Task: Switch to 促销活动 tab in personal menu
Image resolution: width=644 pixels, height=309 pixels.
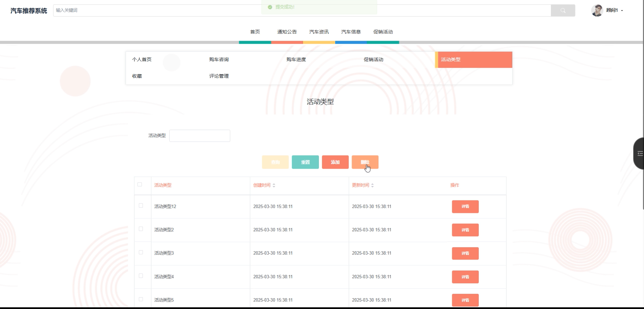Action: click(373, 59)
